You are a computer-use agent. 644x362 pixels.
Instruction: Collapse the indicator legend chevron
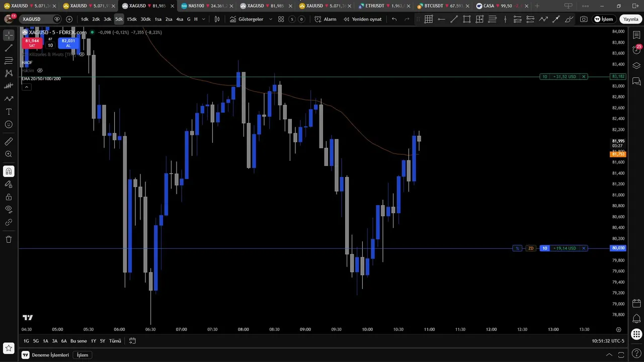pos(26,87)
